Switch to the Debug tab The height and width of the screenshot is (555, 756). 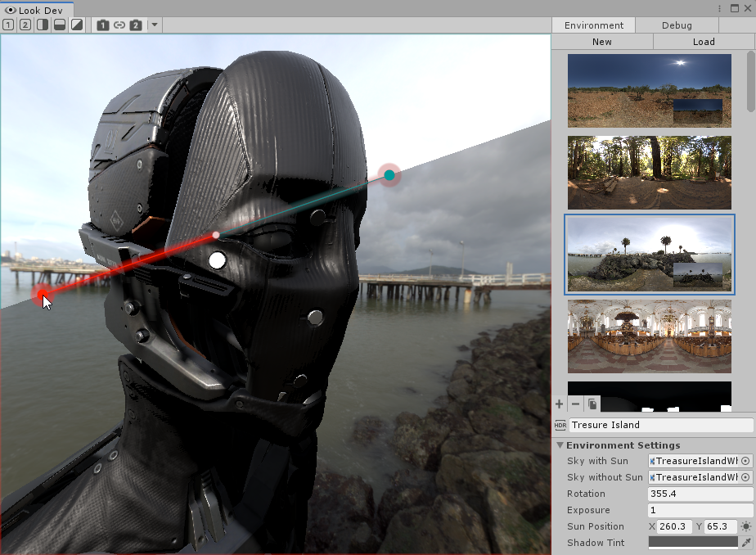click(677, 25)
